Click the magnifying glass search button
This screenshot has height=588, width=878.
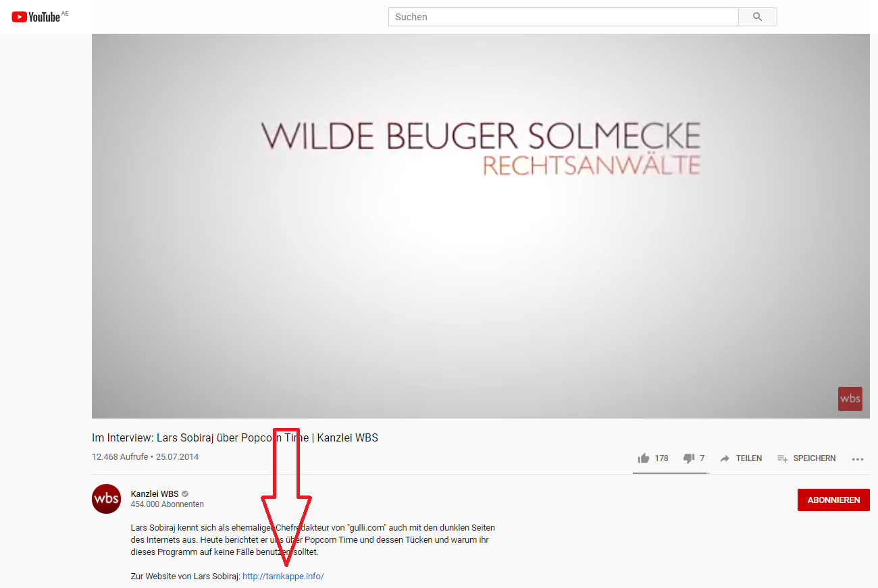click(x=757, y=17)
